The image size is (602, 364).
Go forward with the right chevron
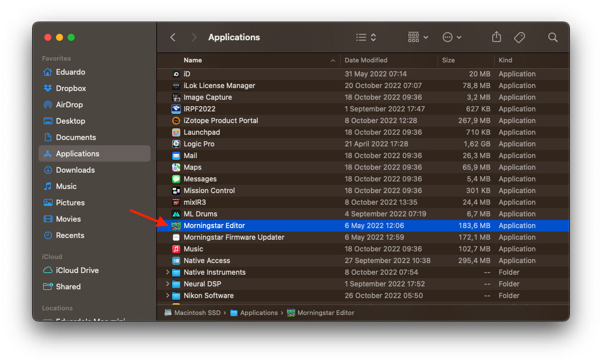coord(194,37)
